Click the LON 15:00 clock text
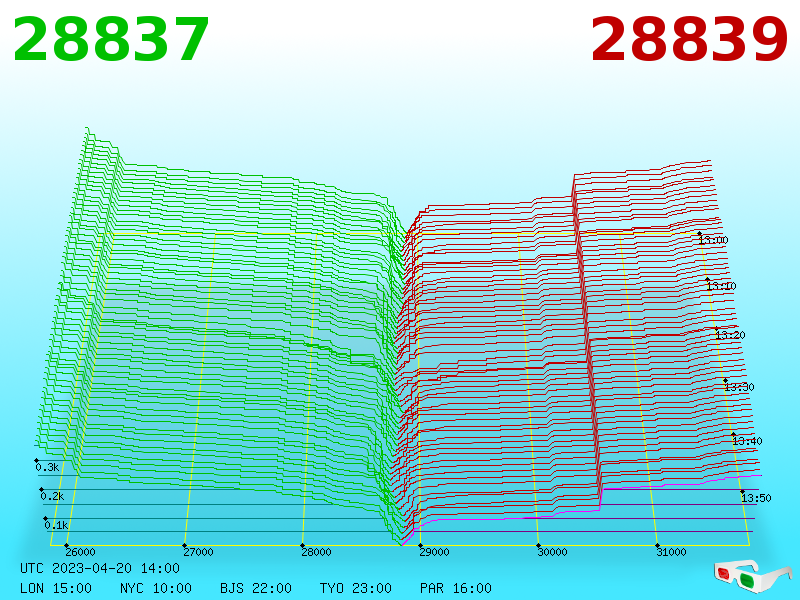 click(56, 588)
